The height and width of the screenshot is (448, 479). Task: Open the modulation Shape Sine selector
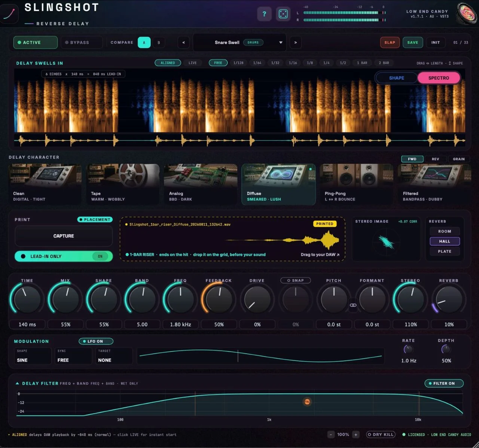click(x=33, y=356)
